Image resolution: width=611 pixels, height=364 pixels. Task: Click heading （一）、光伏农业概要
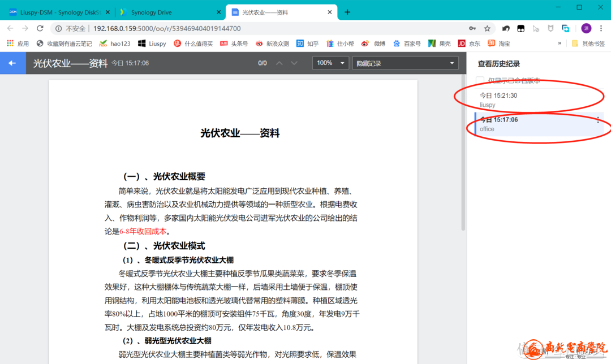164,176
